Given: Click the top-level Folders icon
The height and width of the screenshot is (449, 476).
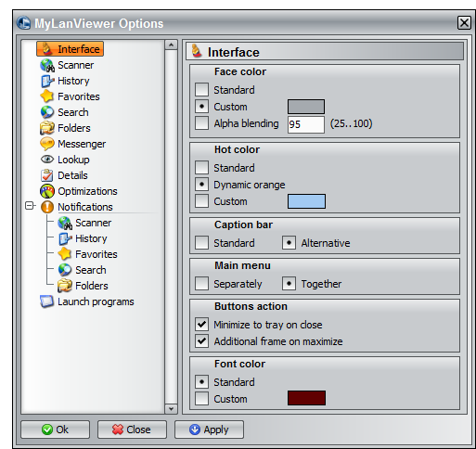Looking at the screenshot, I should click(47, 128).
